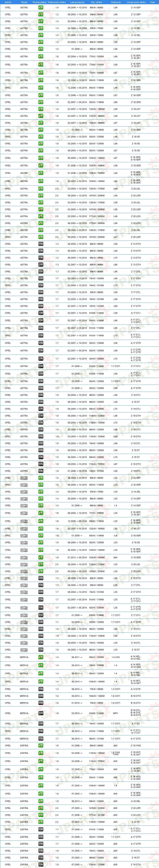Viewport: 159px width, 868px height.
Task: Click petrol icon in Zafira Z 22 YH row
Action: [x=40, y=822]
